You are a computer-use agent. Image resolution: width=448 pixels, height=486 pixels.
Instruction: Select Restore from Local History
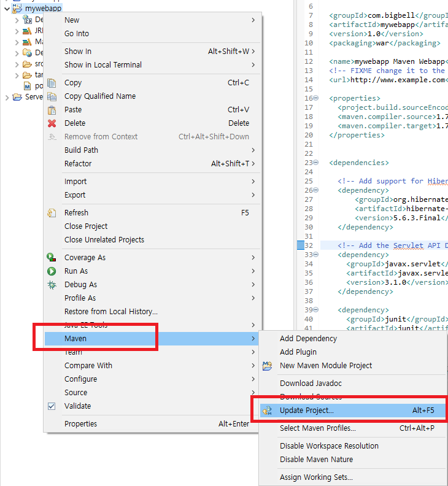pyautogui.click(x=152, y=312)
